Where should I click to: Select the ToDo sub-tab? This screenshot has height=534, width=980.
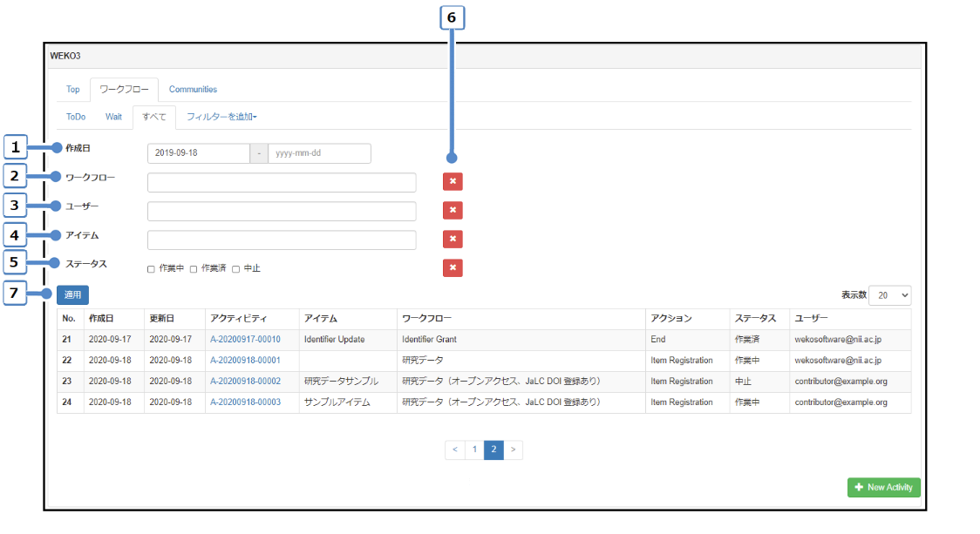pyautogui.click(x=76, y=117)
